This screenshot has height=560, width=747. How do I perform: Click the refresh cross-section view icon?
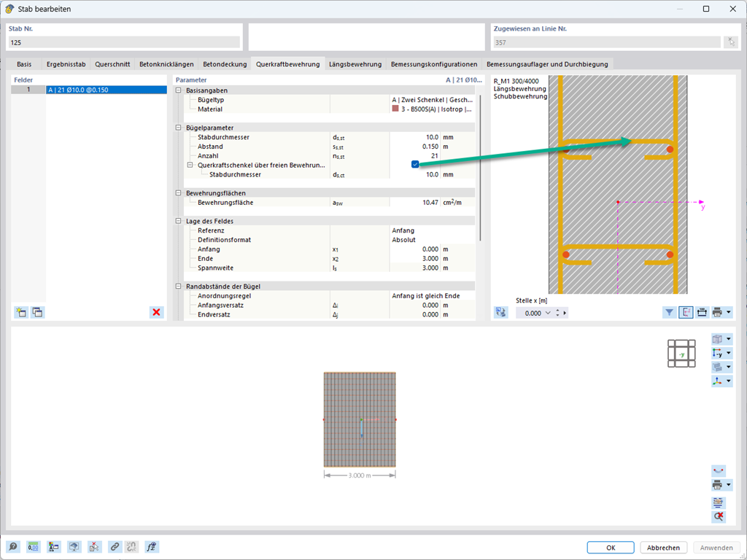tap(500, 312)
